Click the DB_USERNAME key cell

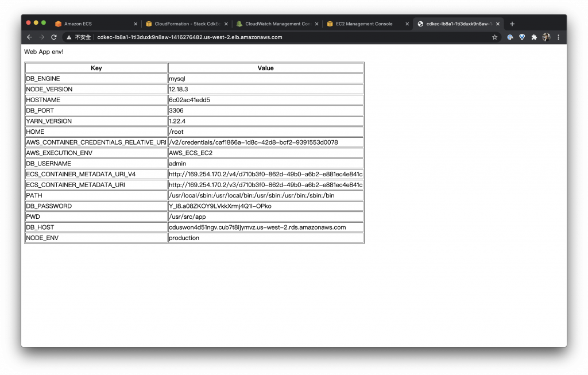click(x=96, y=164)
